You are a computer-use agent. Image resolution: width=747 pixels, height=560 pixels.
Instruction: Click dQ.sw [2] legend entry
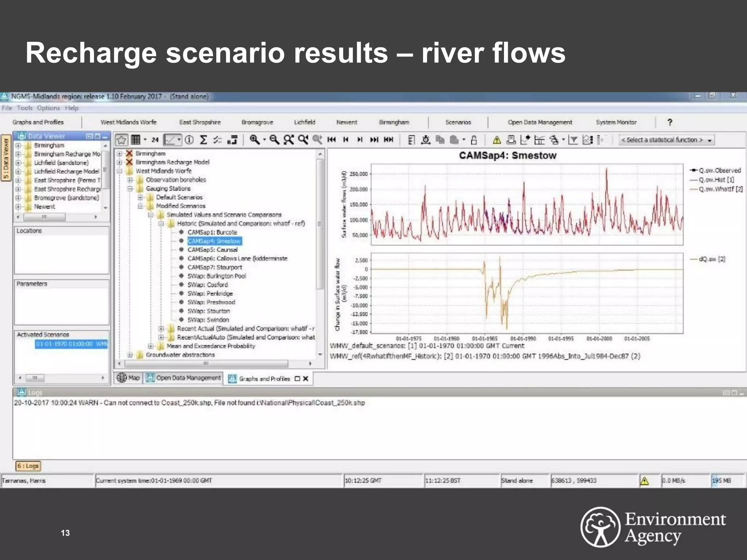[x=708, y=259]
